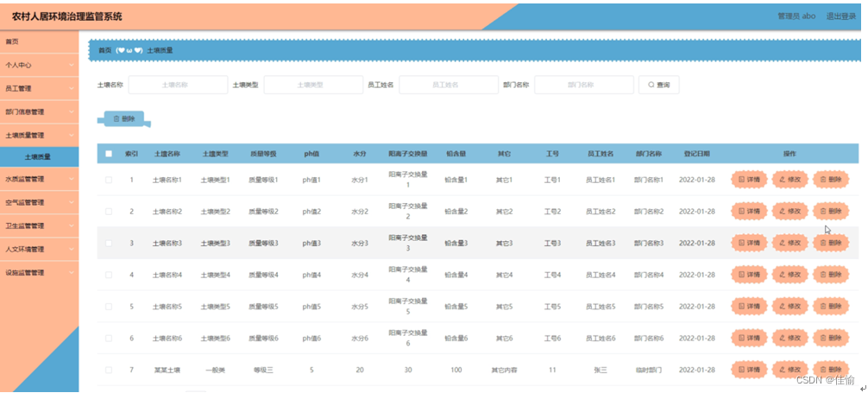The height and width of the screenshot is (393, 868).
Task: Click the cell 质量等级4
Action: coord(263,275)
